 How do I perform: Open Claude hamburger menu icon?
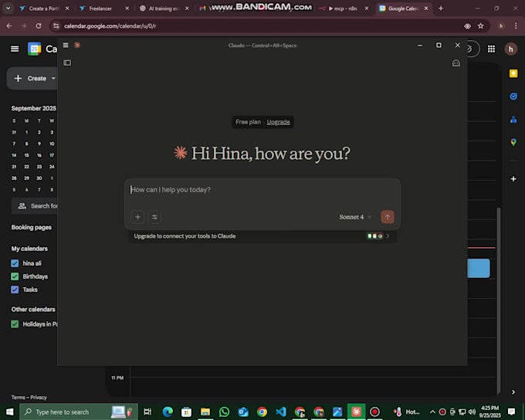(66, 45)
